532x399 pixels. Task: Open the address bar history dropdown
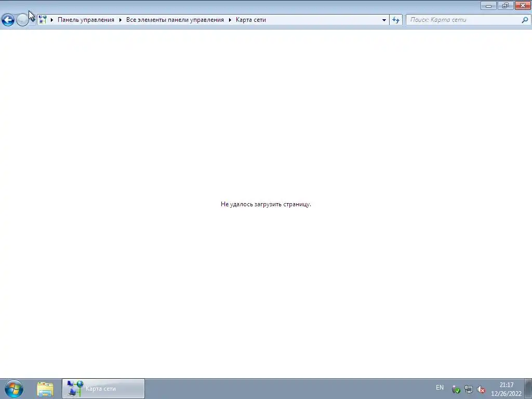pyautogui.click(x=384, y=20)
